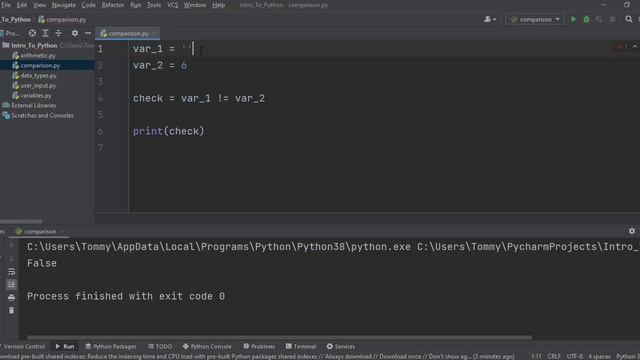The height and width of the screenshot is (360, 640).
Task: Open the Run menu
Action: [x=136, y=5]
